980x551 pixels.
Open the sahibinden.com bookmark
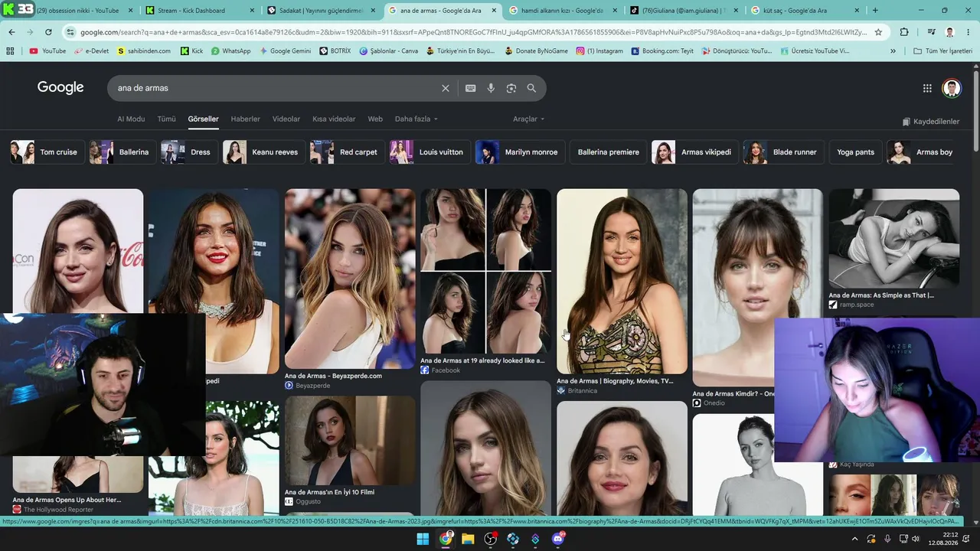[144, 51]
